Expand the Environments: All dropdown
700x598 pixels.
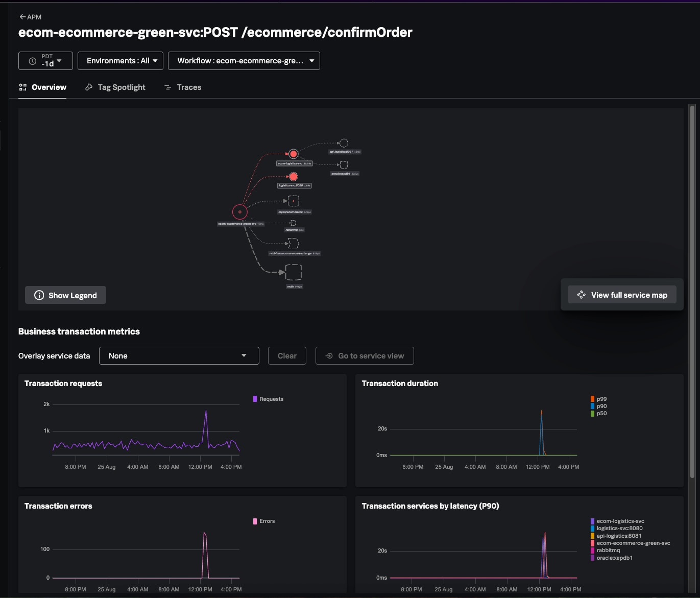click(120, 61)
